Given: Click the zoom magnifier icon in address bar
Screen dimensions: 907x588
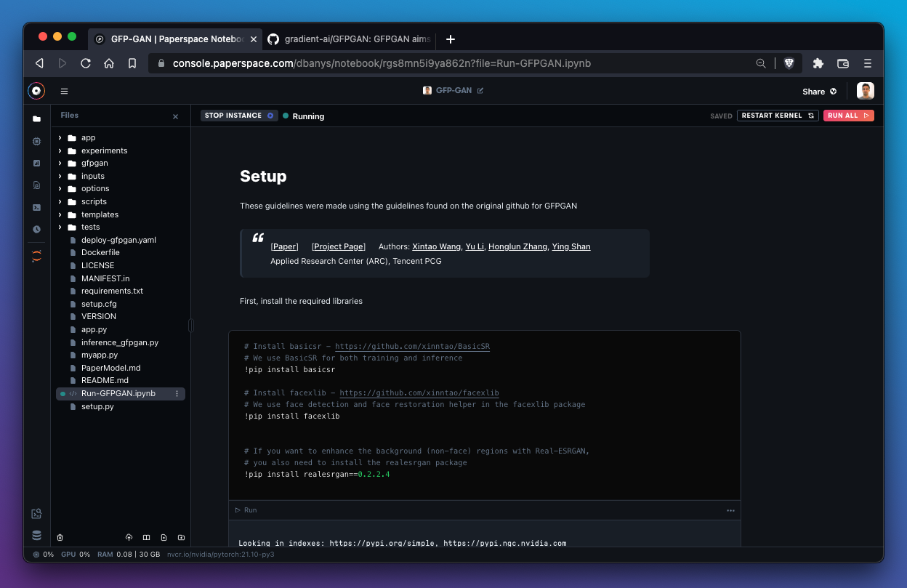Looking at the screenshot, I should click(761, 63).
